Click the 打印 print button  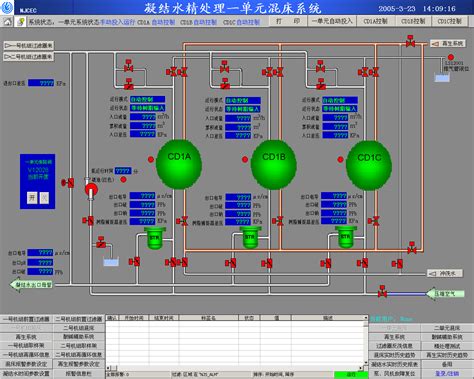click(288, 21)
